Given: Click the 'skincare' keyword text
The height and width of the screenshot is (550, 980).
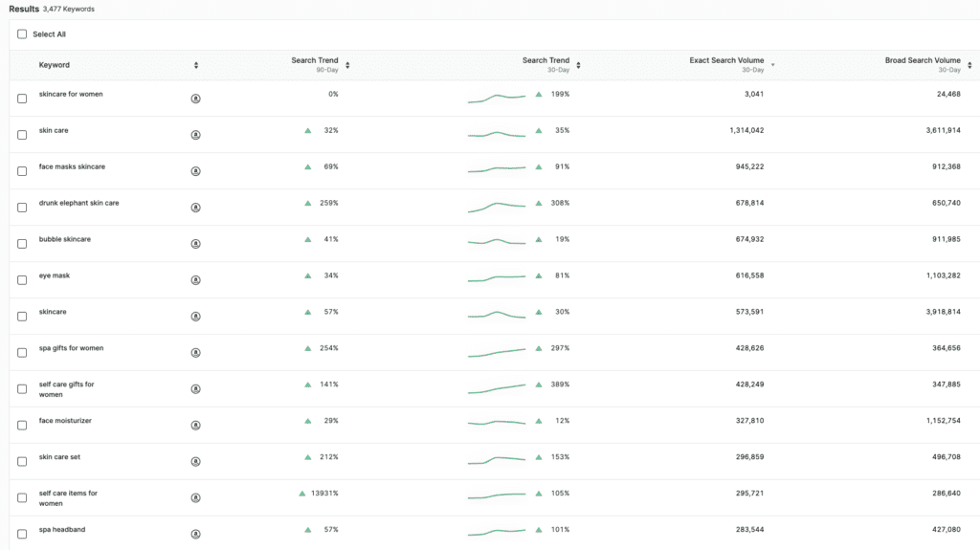Looking at the screenshot, I should [53, 312].
